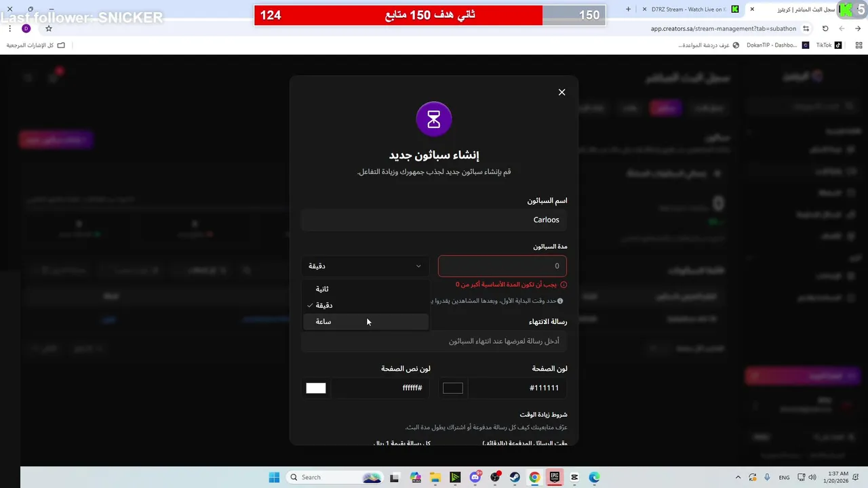Close the create subathon dialog
This screenshot has height=488, width=868.
tap(561, 92)
